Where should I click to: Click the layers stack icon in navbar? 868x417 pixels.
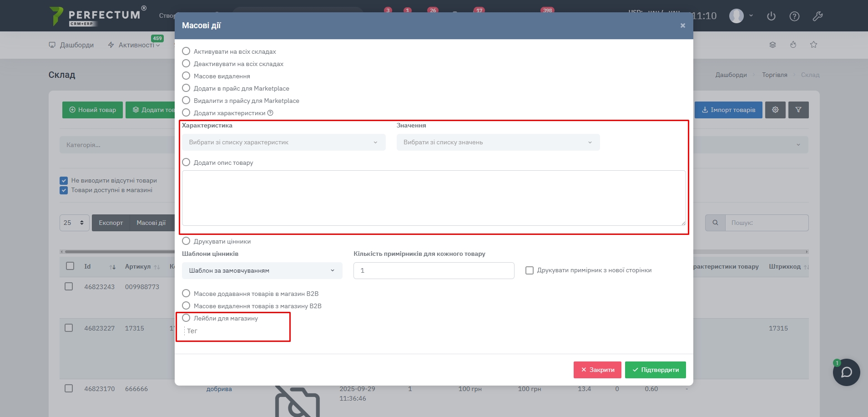coord(772,45)
